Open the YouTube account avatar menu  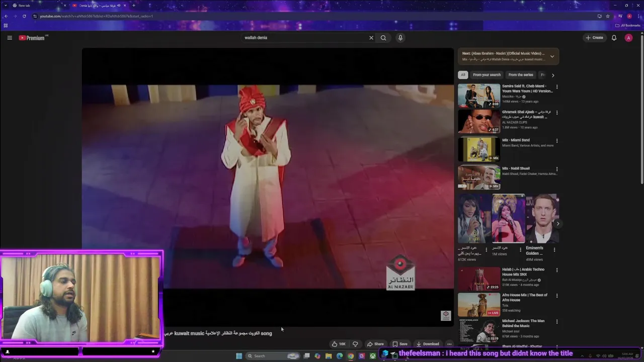click(x=628, y=38)
